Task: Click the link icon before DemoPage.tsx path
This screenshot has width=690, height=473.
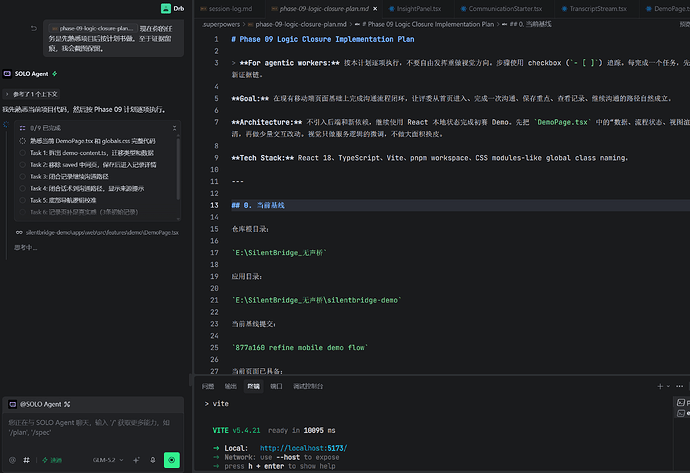Action: click(x=19, y=232)
